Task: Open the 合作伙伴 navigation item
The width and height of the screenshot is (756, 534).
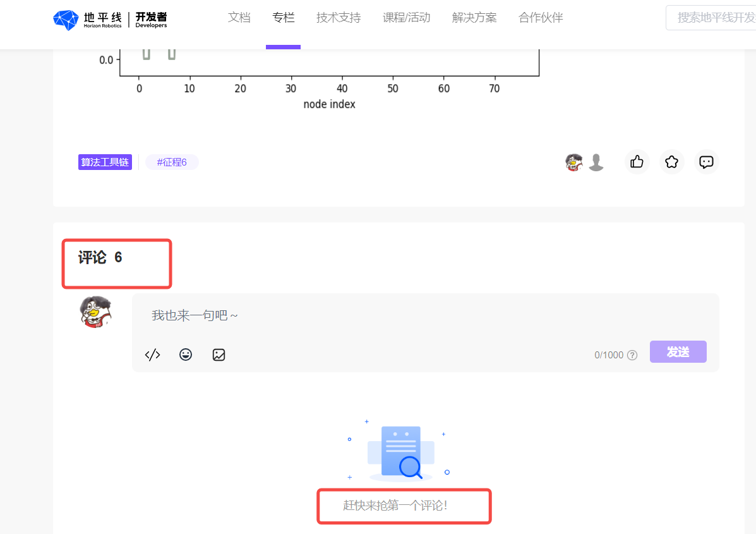Action: tap(541, 18)
